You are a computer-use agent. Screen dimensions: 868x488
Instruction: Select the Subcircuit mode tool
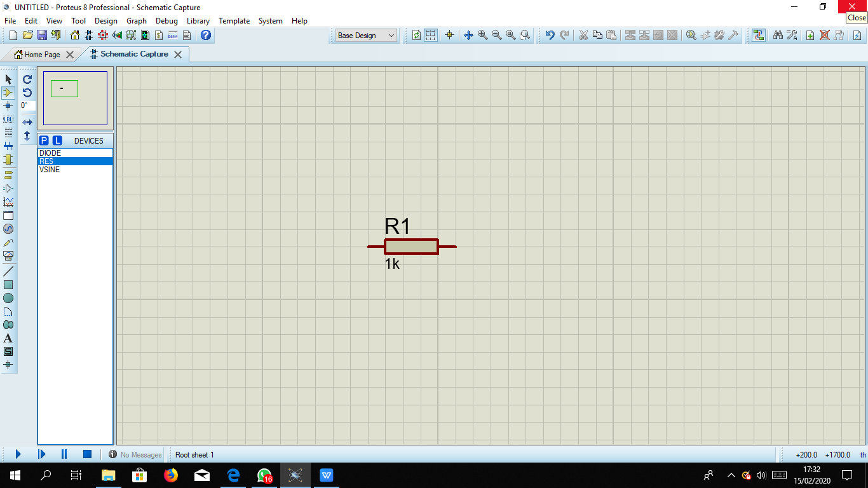(8, 159)
